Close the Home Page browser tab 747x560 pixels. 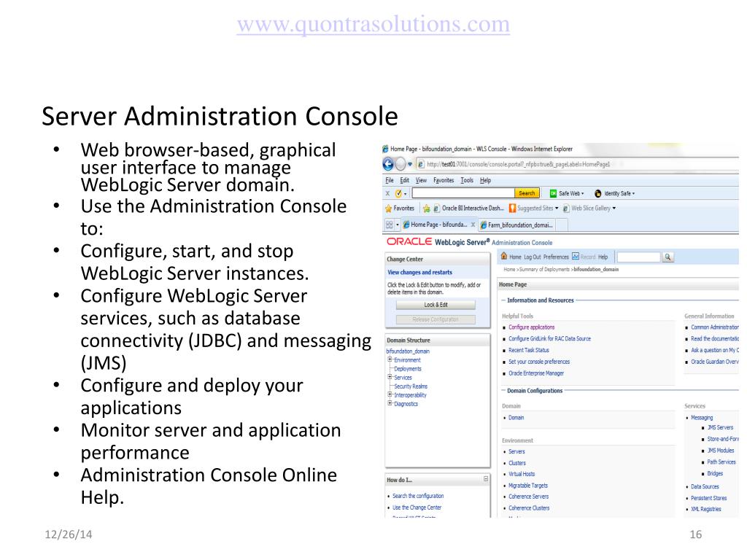tap(473, 225)
